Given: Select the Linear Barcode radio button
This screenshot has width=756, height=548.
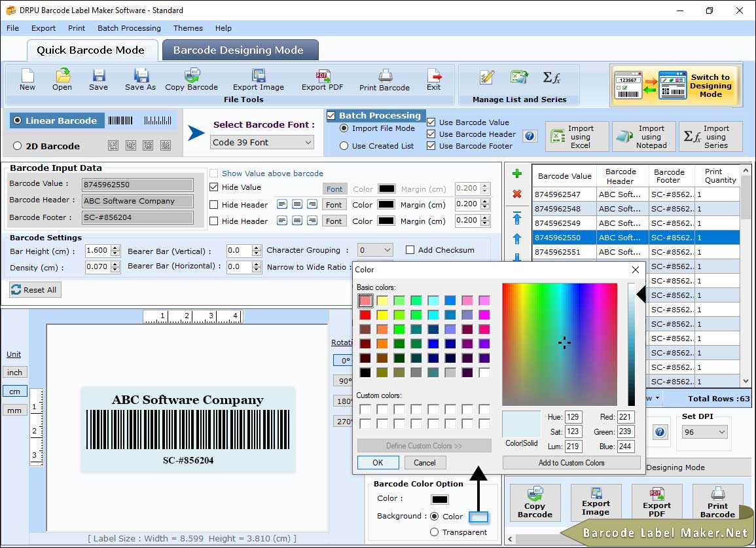Looking at the screenshot, I should coord(18,120).
